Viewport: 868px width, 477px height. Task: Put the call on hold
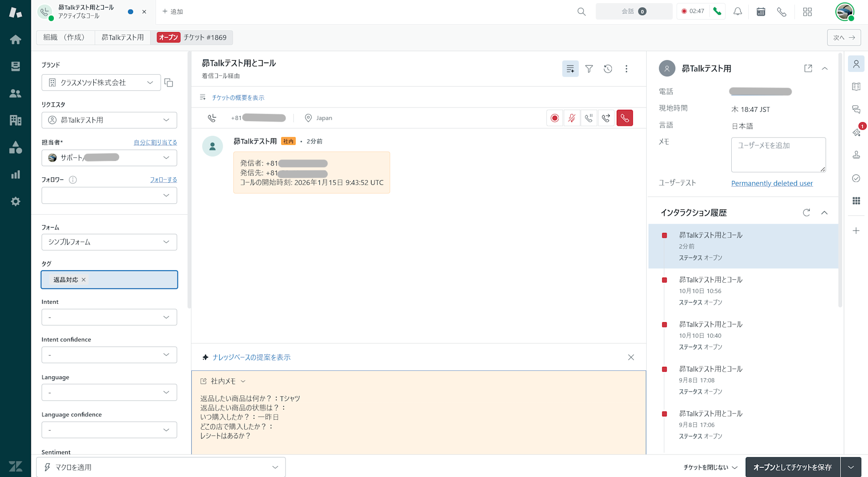tap(589, 118)
